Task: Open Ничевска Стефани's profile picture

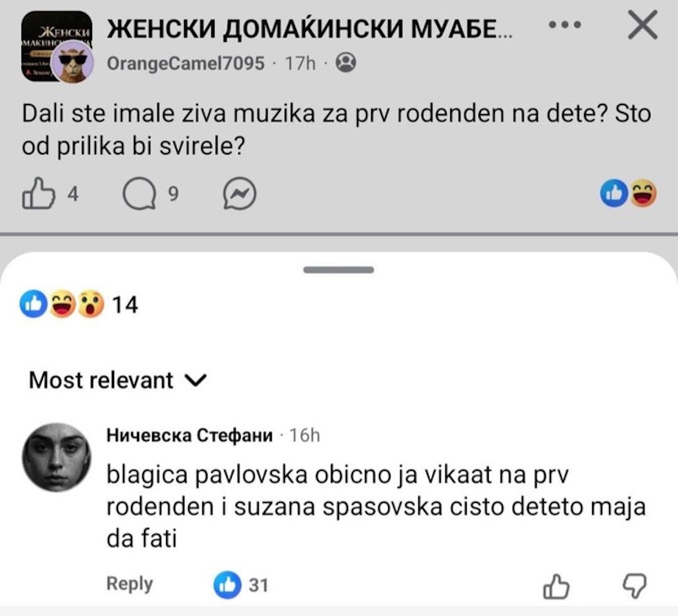Action: pos(56,457)
